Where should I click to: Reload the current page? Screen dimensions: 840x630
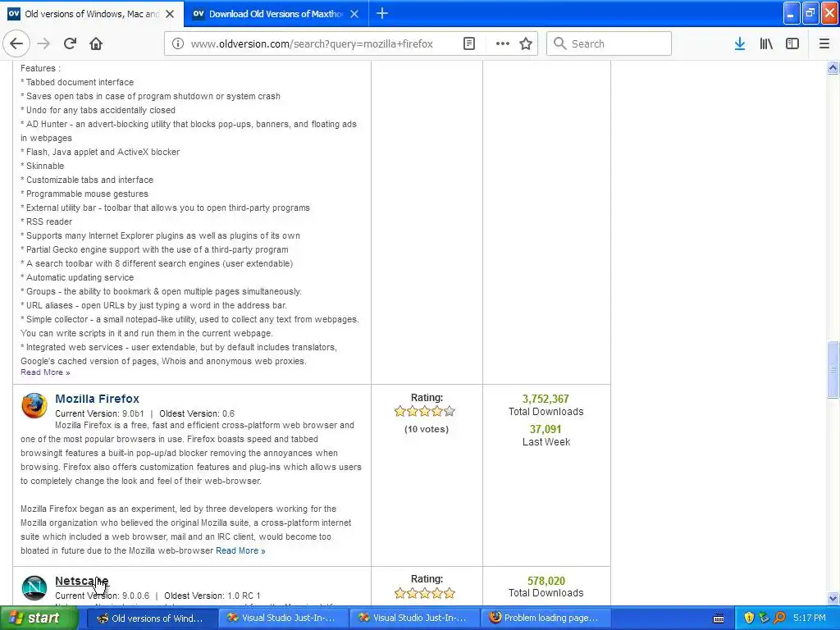70,43
